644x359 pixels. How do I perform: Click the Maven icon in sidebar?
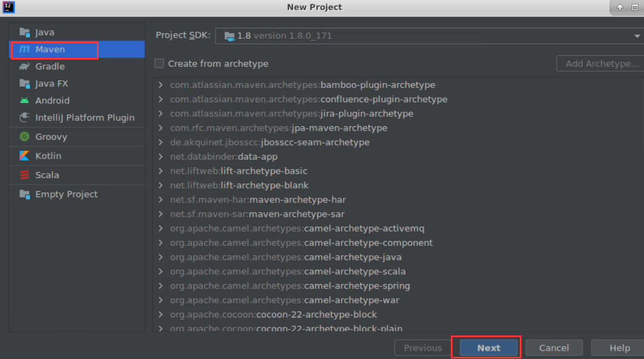pos(24,49)
